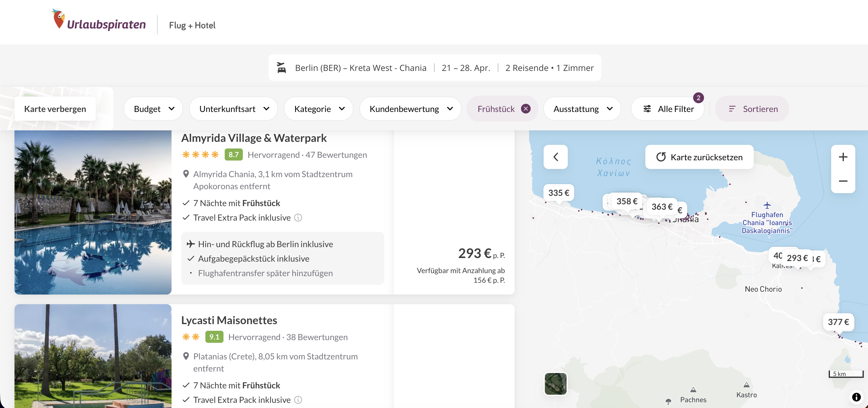Image resolution: width=868 pixels, height=408 pixels.
Task: Switch to satellite map layer thumbnail
Action: [555, 384]
